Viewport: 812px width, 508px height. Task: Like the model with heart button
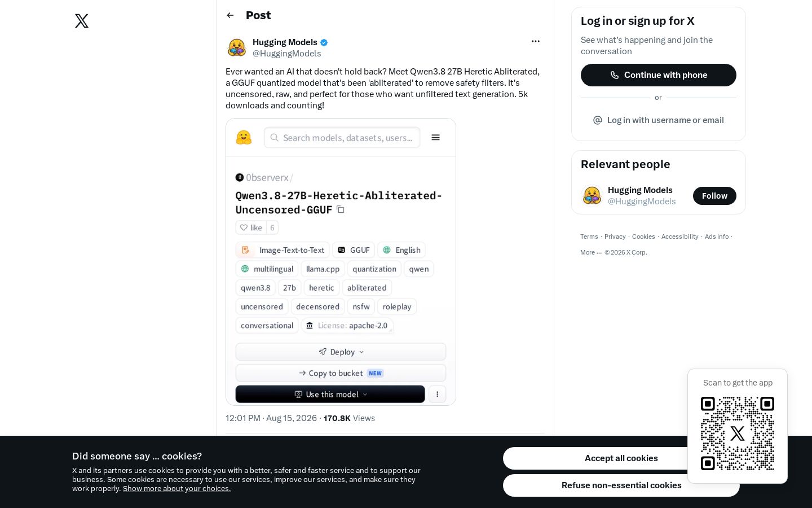[x=251, y=227]
